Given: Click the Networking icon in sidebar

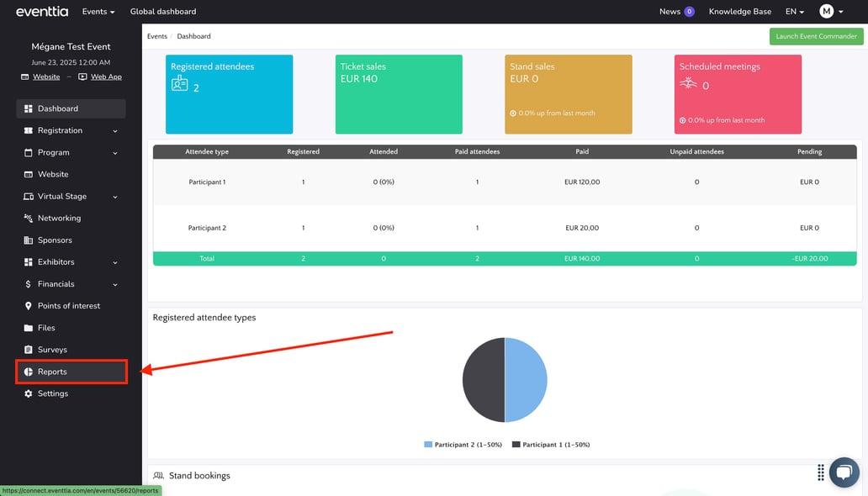Looking at the screenshot, I should (29, 218).
